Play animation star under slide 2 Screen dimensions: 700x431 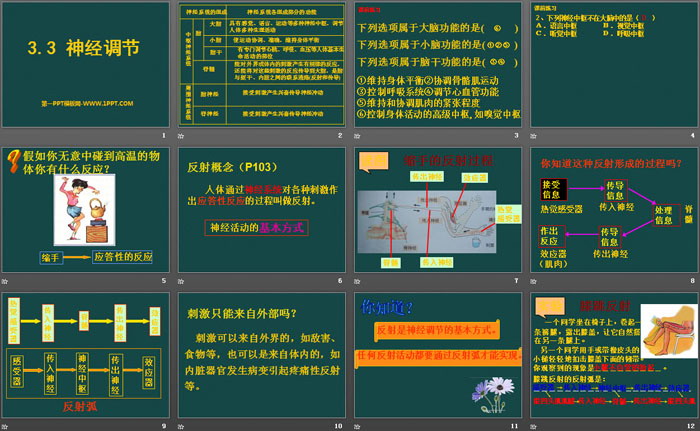coord(181,136)
